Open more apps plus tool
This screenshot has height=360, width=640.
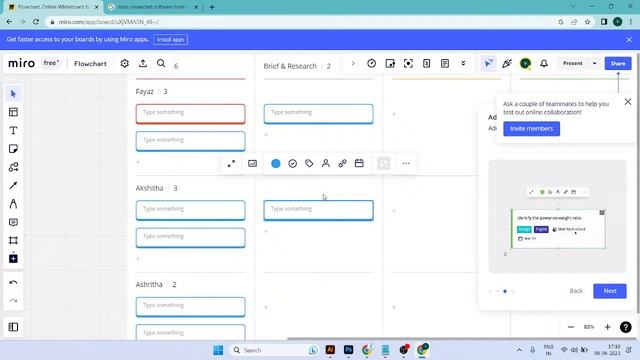coord(13,258)
